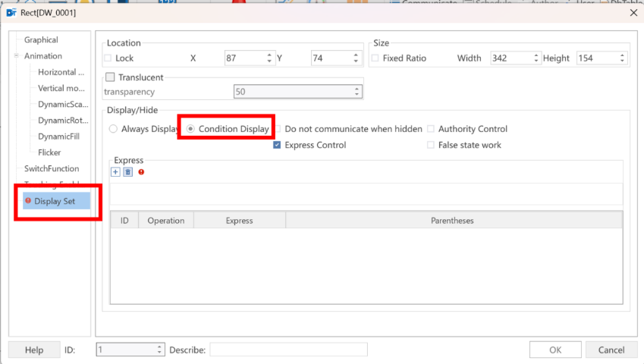644x364 pixels.
Task: Click the Rect[DW_0001] title bar app icon
Action: [x=11, y=13]
